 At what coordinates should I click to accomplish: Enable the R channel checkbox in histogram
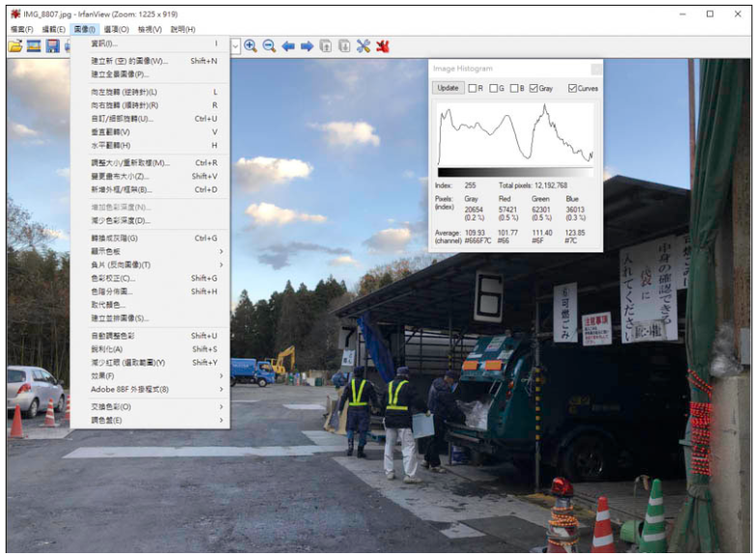pyautogui.click(x=472, y=88)
